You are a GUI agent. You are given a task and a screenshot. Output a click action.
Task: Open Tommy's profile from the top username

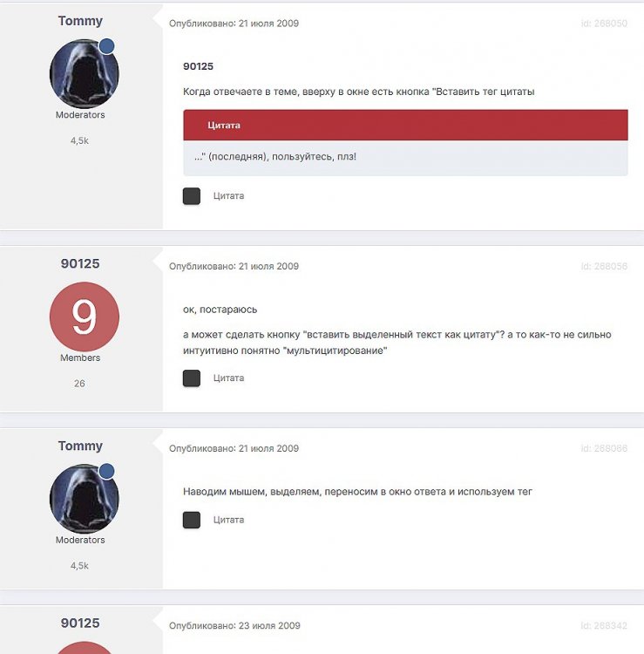tap(80, 21)
